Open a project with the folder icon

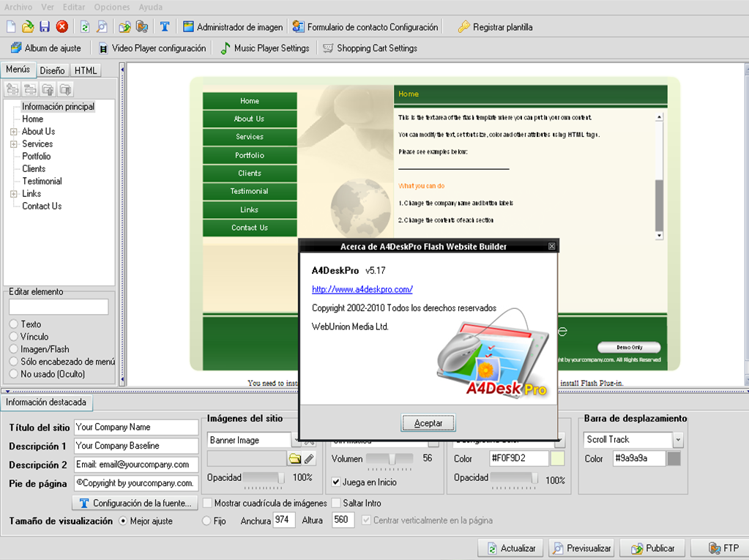coord(28,27)
